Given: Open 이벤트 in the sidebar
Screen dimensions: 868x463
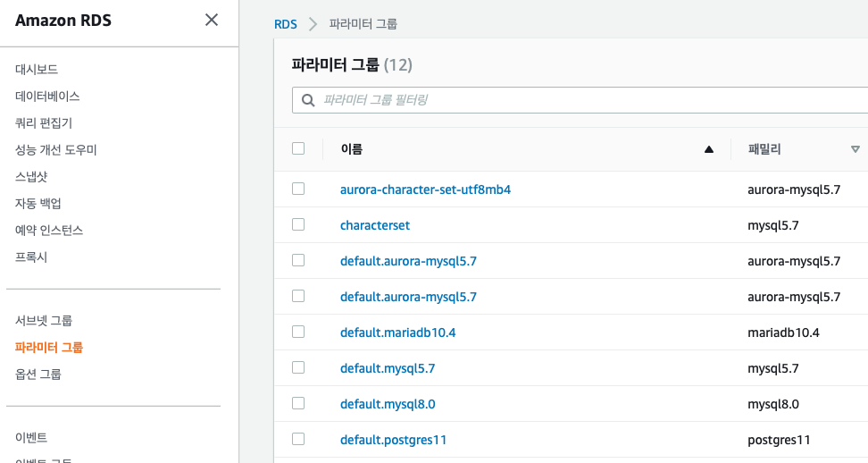Looking at the screenshot, I should (x=31, y=437).
